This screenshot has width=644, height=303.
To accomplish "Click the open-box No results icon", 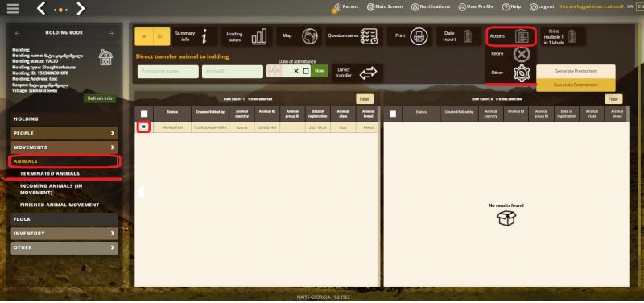I will (506, 218).
